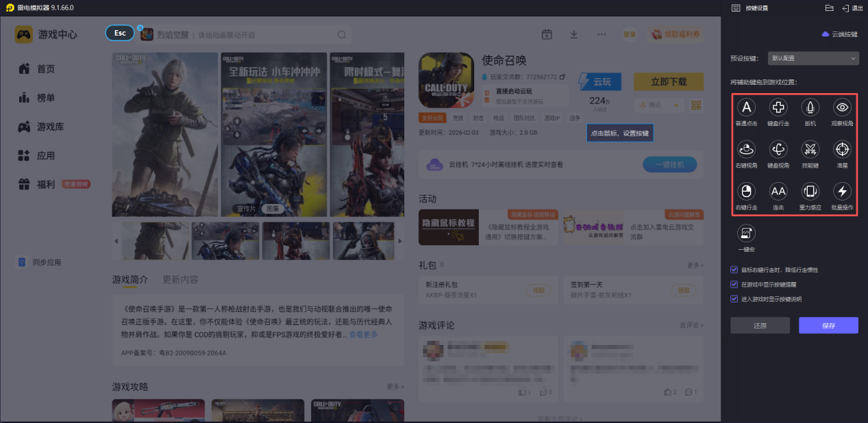
Task: Click 查看更多 link in game intro
Action: pos(363,335)
